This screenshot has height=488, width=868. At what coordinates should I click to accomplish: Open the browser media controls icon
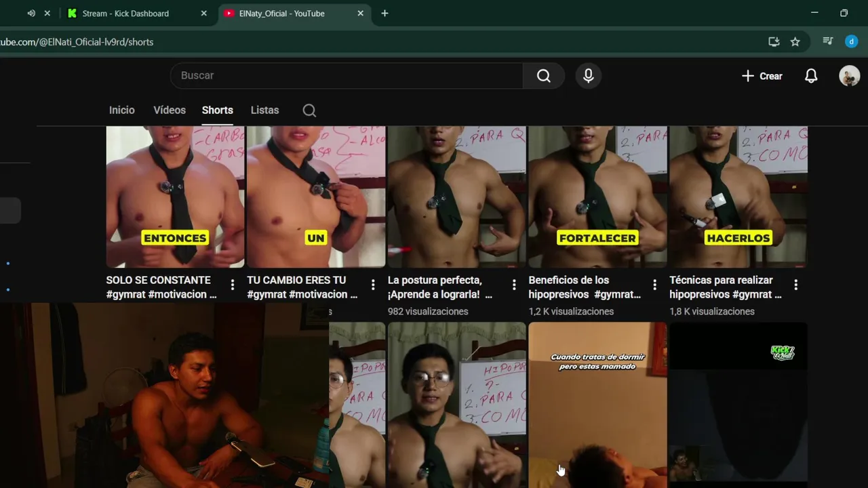827,42
